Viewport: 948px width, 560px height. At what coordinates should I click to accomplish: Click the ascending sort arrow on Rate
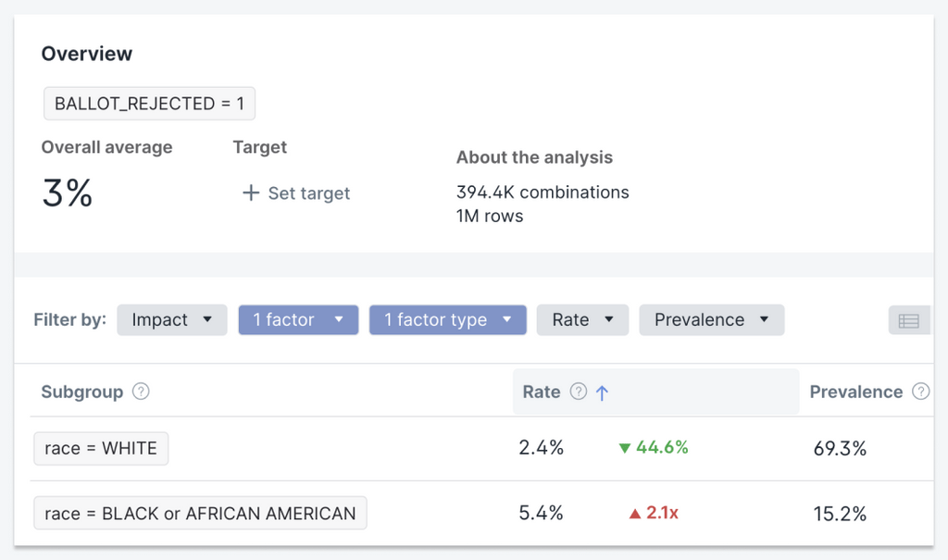pyautogui.click(x=602, y=392)
